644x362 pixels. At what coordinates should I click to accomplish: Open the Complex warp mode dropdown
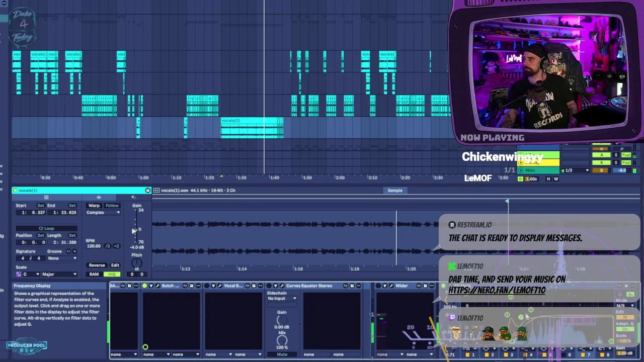pyautogui.click(x=103, y=213)
